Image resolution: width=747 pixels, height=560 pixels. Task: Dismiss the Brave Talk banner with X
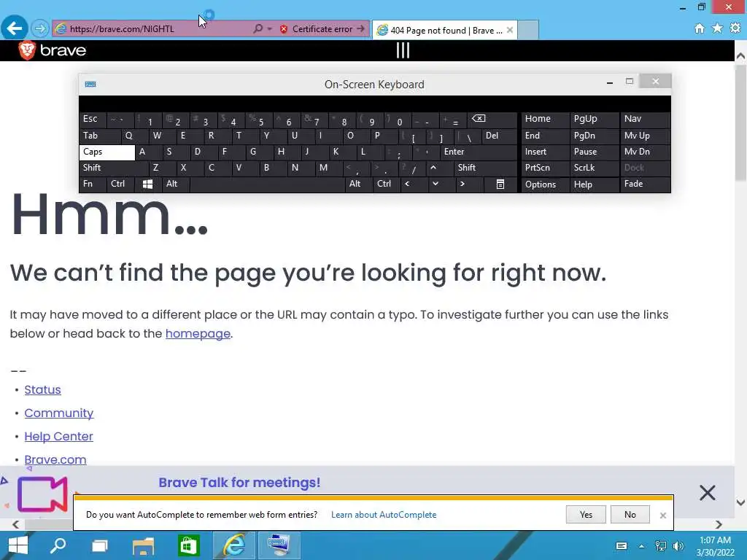(708, 492)
